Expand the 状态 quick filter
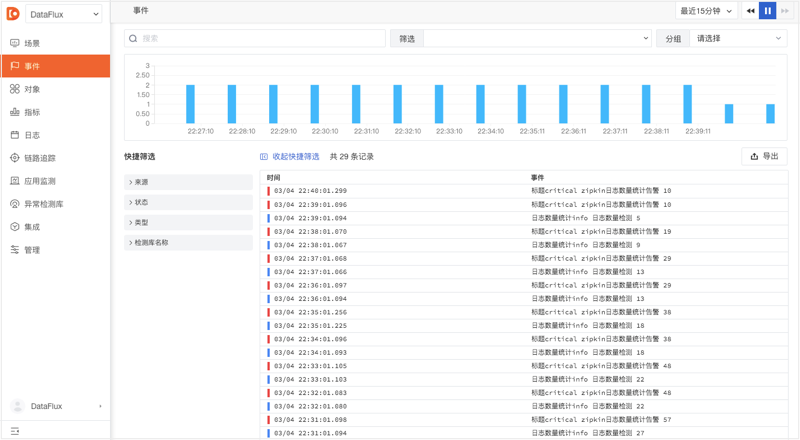This screenshot has width=800, height=440. click(x=188, y=202)
